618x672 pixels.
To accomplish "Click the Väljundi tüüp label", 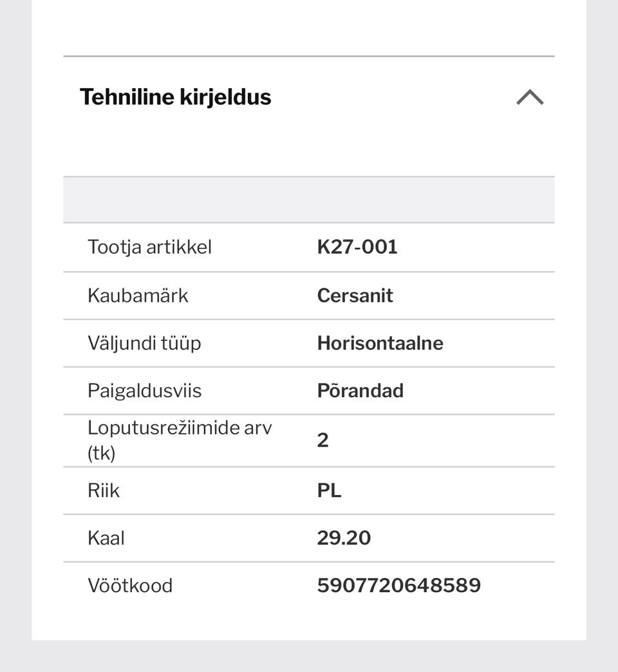I will click(x=144, y=343).
